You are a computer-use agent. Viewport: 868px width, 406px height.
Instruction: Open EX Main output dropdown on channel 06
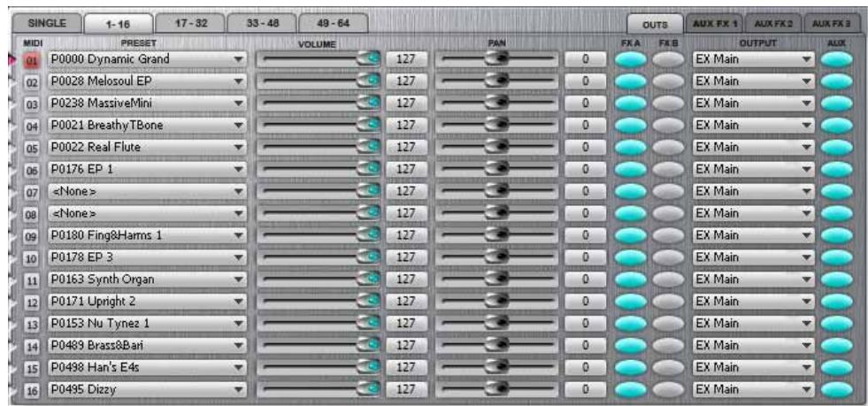[753, 169]
